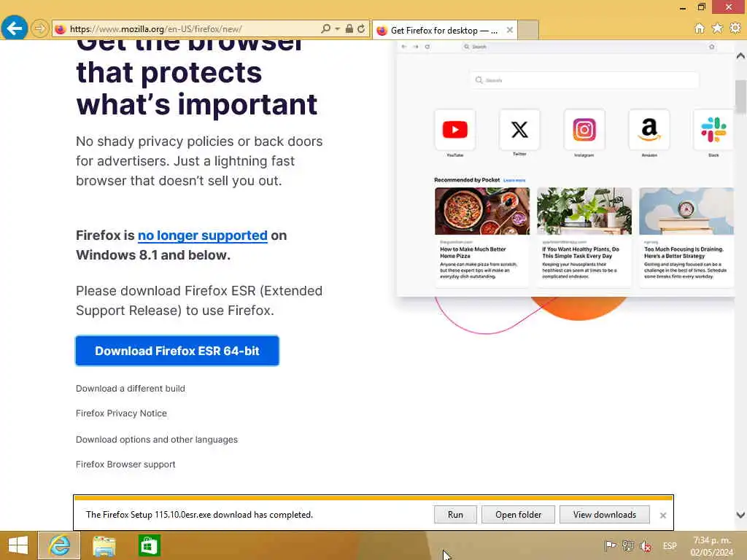
Task: Click the Slack tile in preview
Action: pos(713,130)
